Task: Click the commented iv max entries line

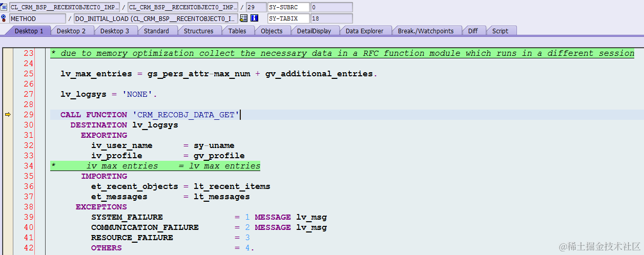Action: tap(155, 166)
